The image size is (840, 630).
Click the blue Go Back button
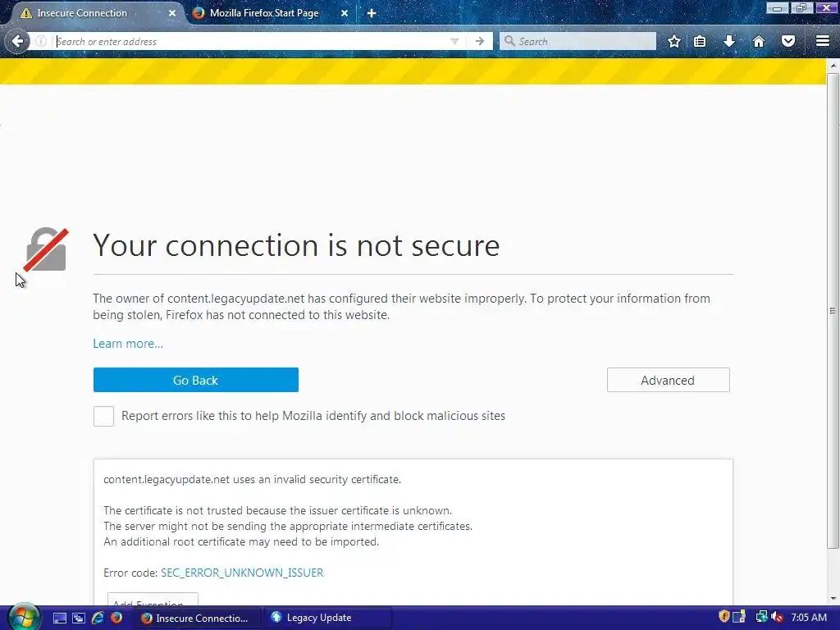(195, 380)
